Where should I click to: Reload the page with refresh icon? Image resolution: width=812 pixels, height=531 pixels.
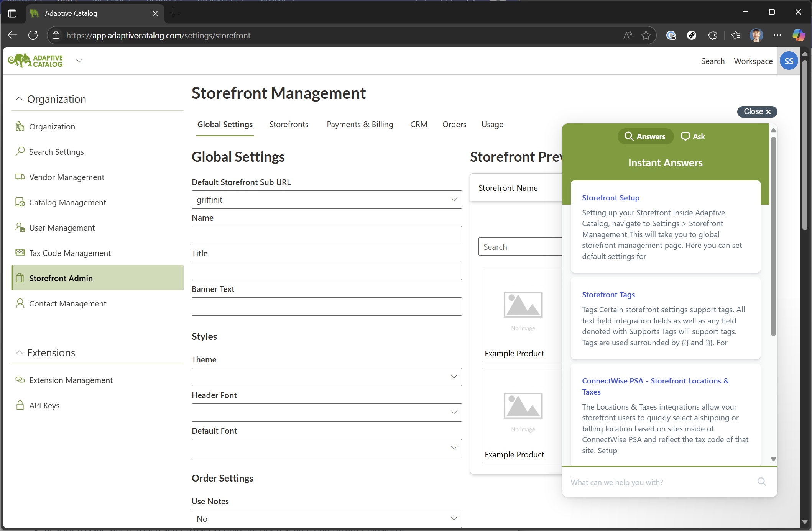[33, 35]
